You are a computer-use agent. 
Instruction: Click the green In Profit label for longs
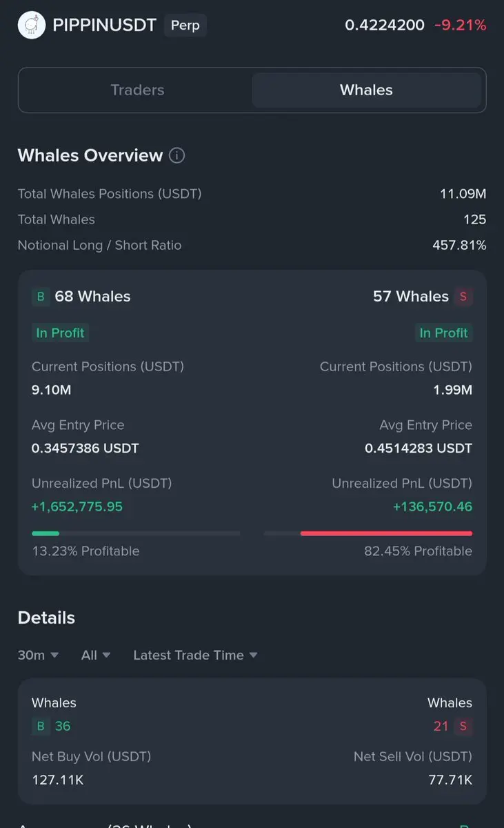pyautogui.click(x=60, y=333)
